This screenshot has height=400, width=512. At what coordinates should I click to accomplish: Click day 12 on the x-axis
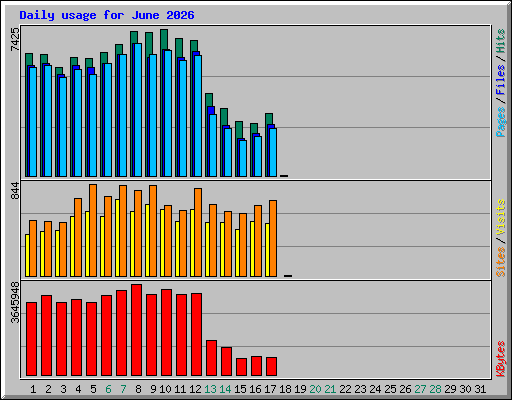(x=195, y=389)
